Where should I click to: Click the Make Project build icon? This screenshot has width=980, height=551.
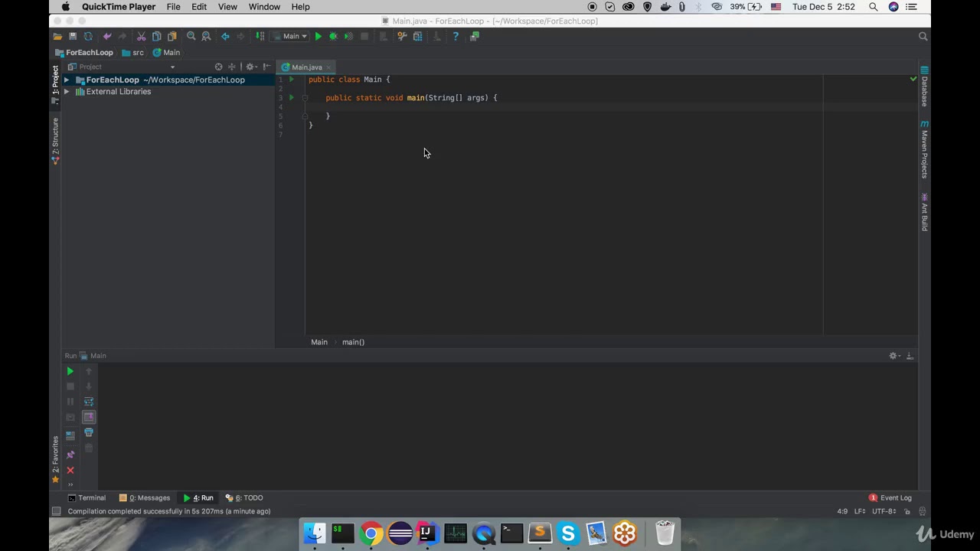tap(260, 36)
